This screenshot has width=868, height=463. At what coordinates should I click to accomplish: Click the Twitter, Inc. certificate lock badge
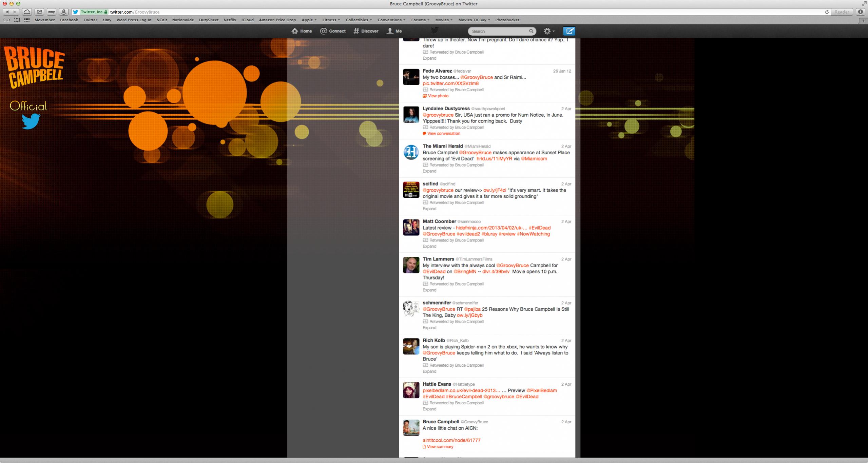(94, 12)
